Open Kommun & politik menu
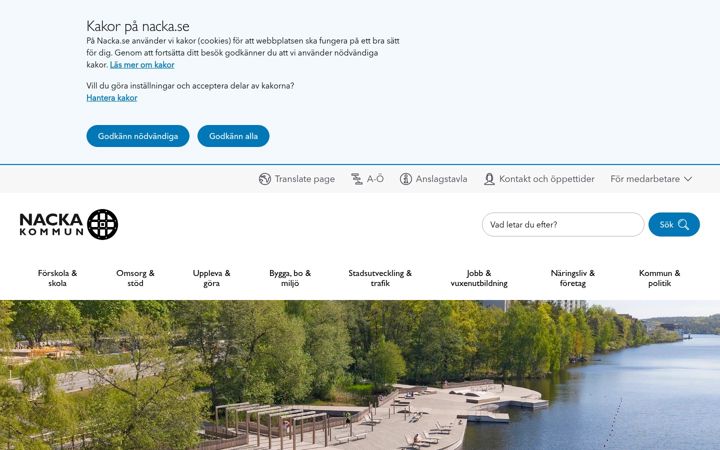This screenshot has width=720, height=450. 659,278
